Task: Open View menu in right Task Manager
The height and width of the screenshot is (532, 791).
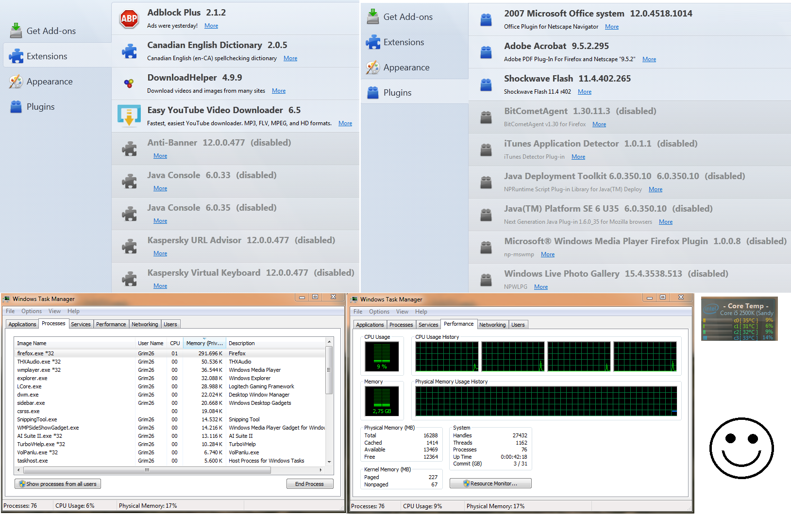Action: coord(402,312)
